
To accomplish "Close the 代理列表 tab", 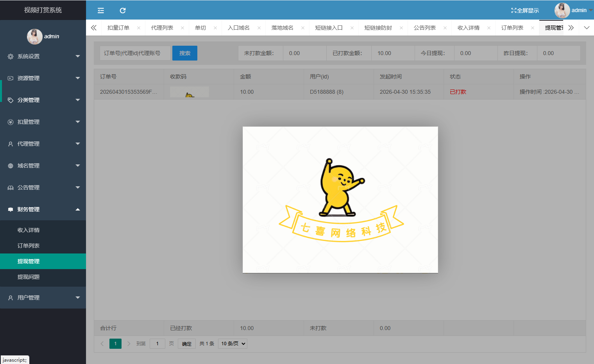I will (182, 28).
